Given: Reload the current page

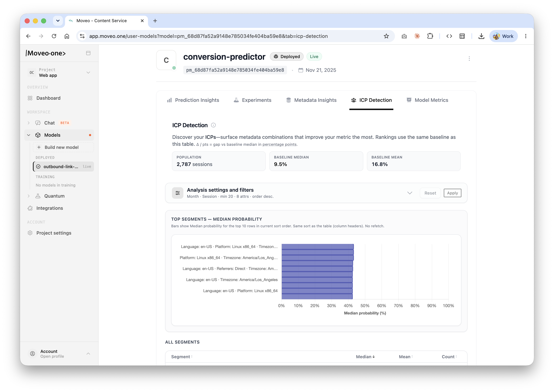Looking at the screenshot, I should tap(54, 36).
